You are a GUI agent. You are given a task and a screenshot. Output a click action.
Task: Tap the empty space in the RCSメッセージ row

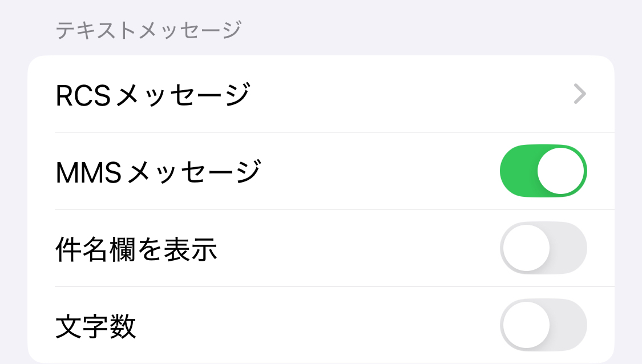pos(399,94)
